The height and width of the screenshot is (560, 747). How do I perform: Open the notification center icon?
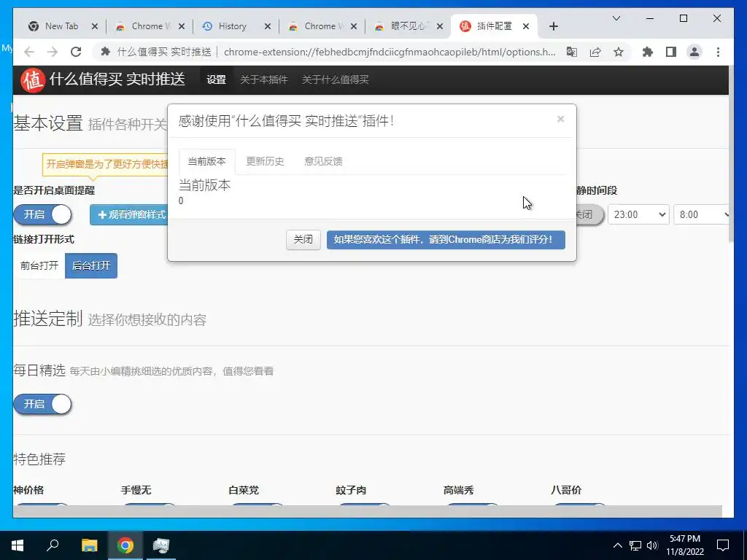pyautogui.click(x=723, y=545)
